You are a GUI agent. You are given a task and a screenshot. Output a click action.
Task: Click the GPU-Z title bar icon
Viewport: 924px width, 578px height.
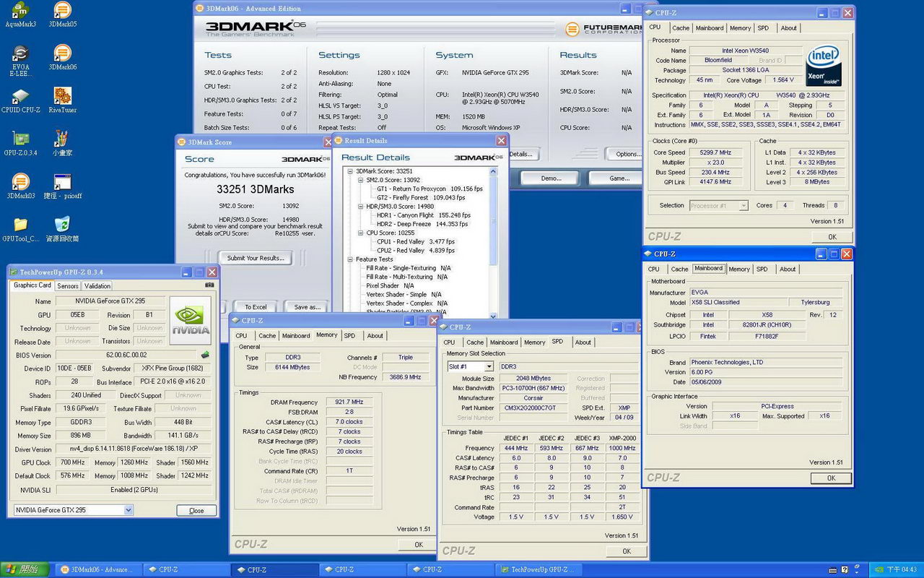(x=13, y=272)
